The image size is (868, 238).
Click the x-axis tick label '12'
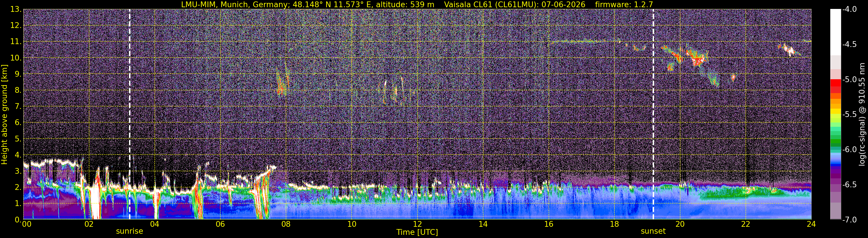(417, 224)
